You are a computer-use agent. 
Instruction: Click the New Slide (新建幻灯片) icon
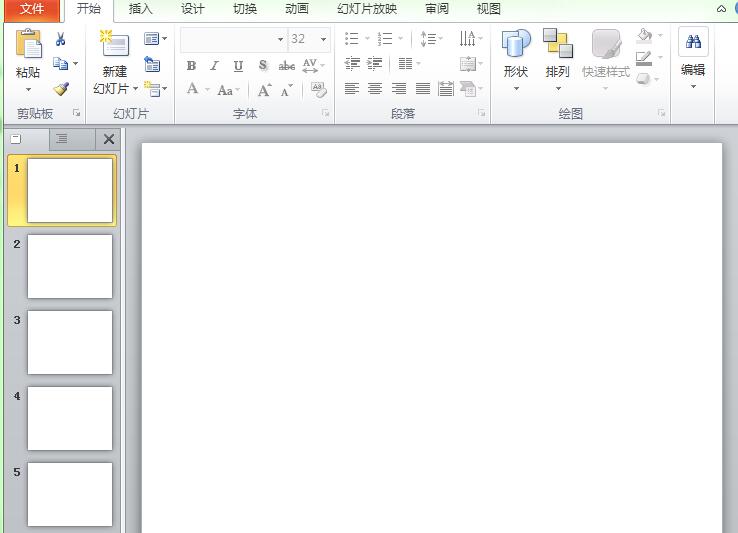tap(114, 45)
